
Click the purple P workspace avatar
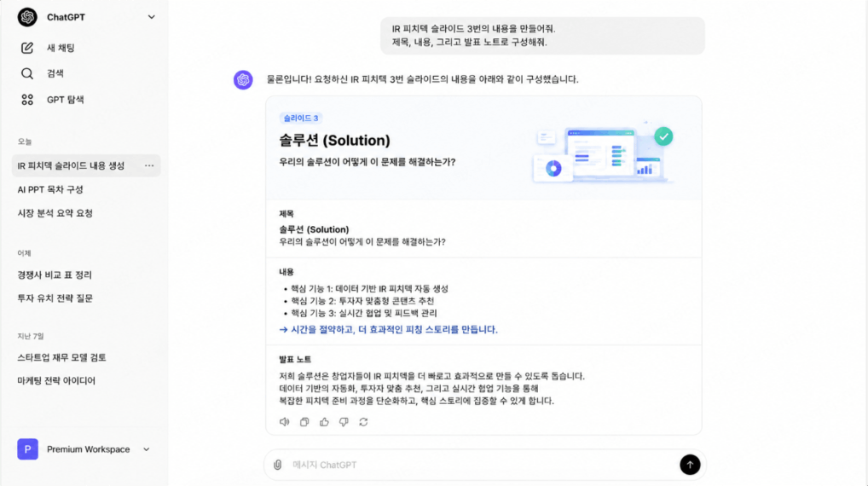click(x=27, y=449)
